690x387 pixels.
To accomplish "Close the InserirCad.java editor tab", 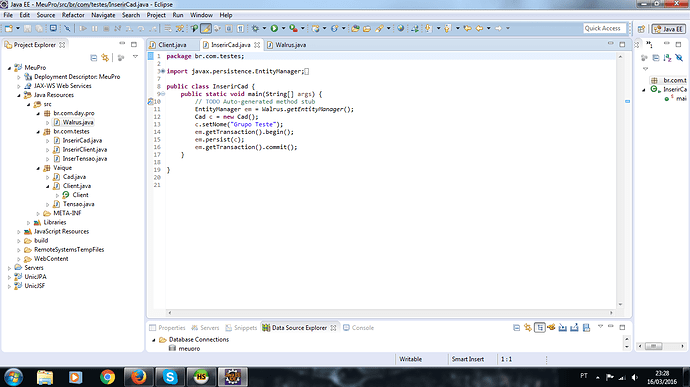I will (257, 45).
